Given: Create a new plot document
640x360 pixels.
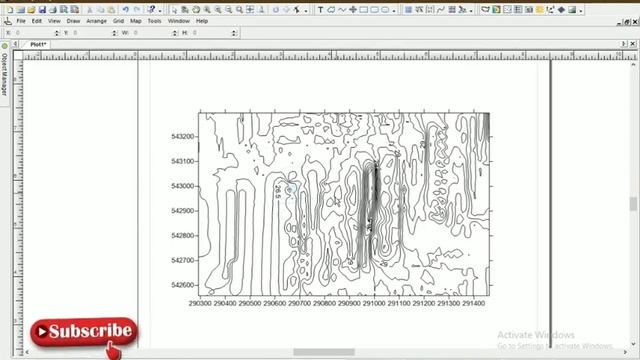Looking at the screenshot, I should 10,9.
